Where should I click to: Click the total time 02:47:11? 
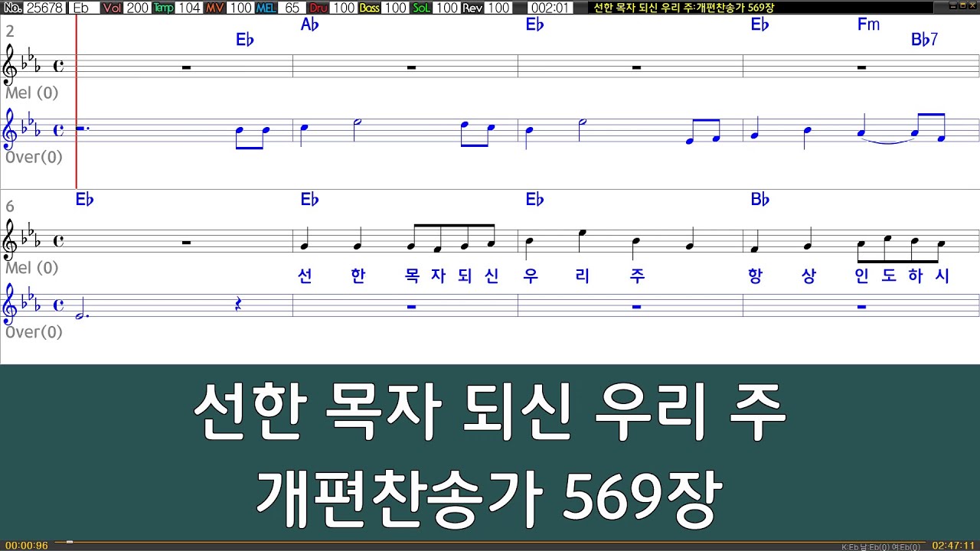(953, 546)
